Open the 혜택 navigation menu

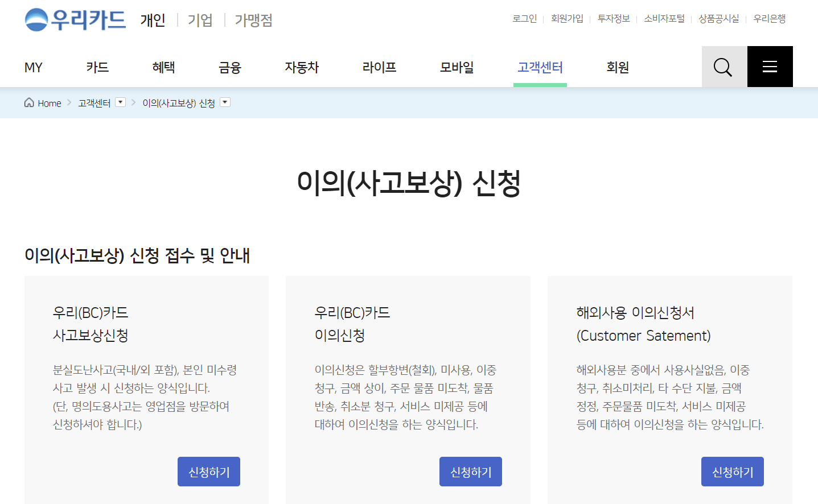click(163, 67)
